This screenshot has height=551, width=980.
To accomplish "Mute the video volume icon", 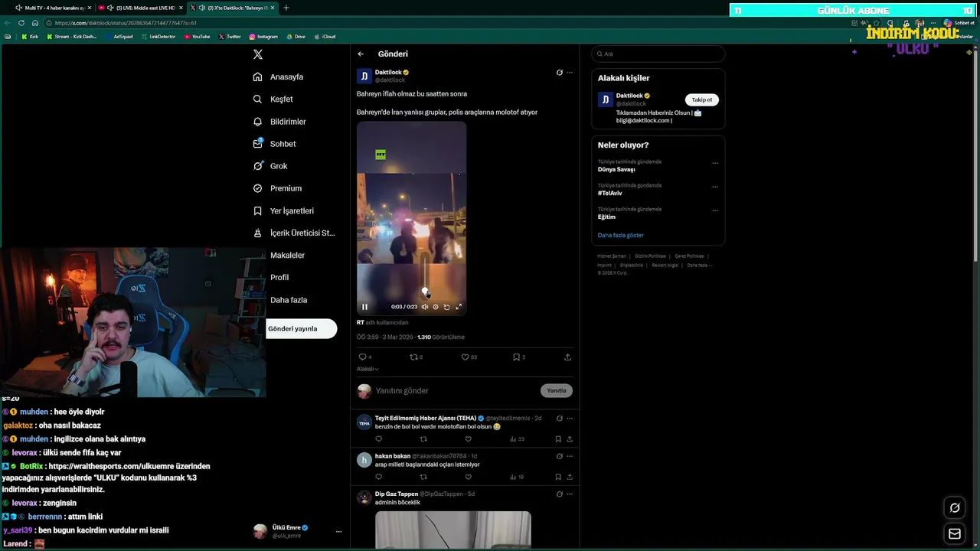I will click(x=425, y=307).
